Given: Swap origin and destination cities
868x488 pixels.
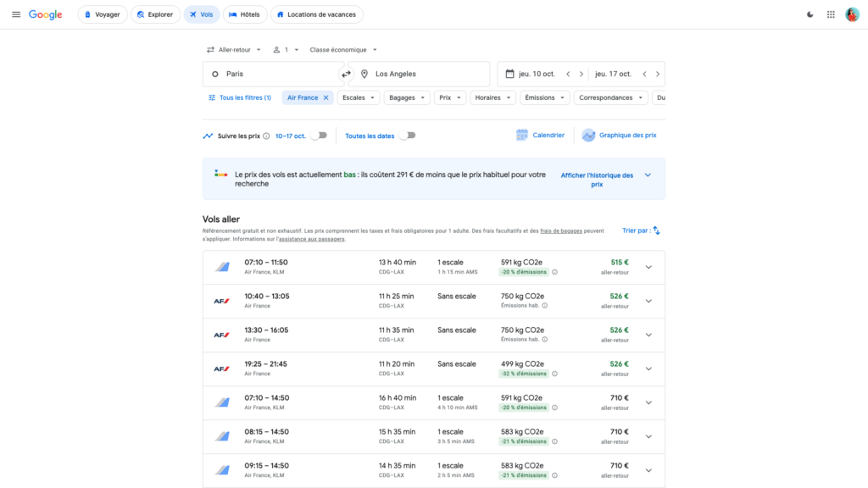Looking at the screenshot, I should [x=346, y=75].
